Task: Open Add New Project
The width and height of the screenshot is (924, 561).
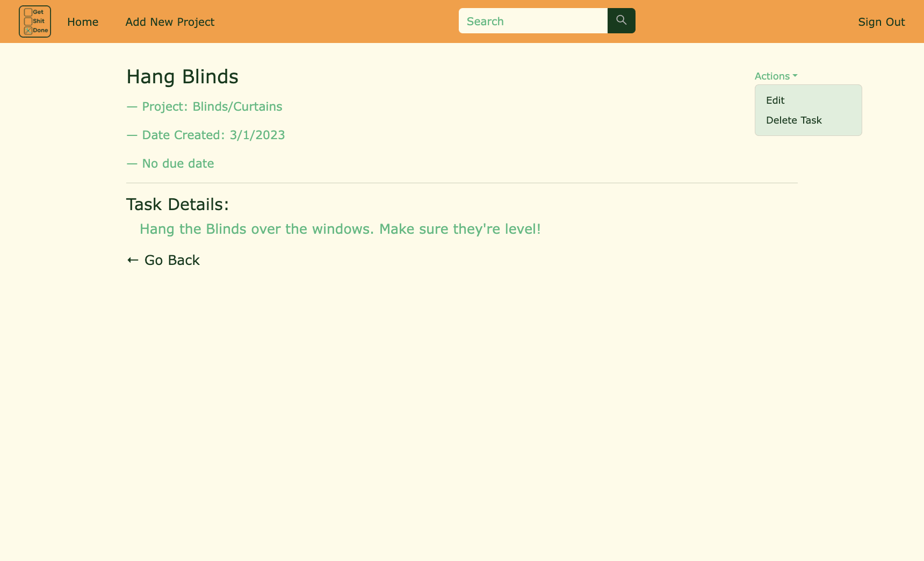Action: coord(170,21)
